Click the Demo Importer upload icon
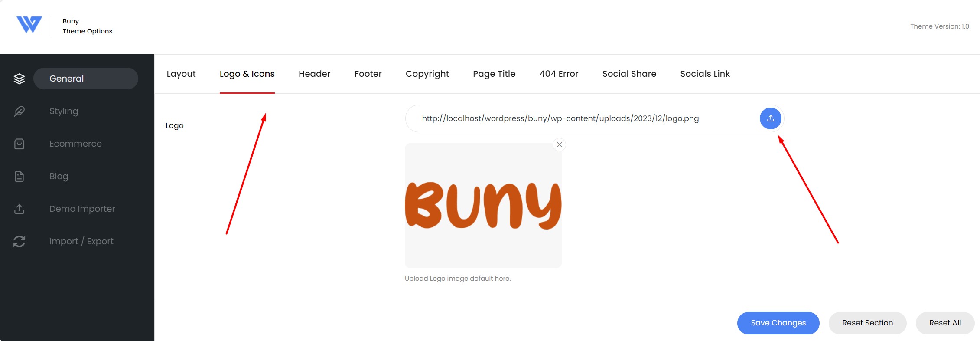 tap(19, 209)
